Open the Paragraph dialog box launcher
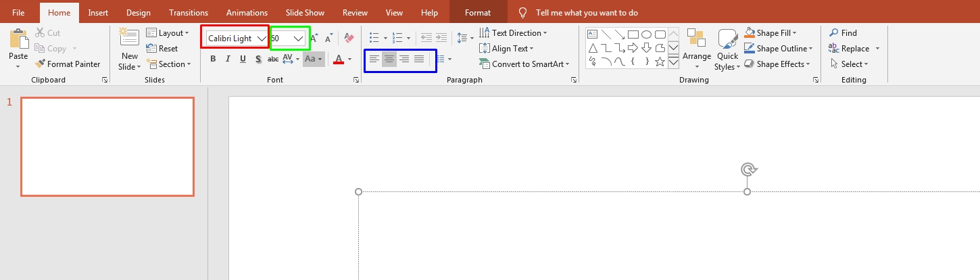This screenshot has width=980, height=280. click(574, 80)
